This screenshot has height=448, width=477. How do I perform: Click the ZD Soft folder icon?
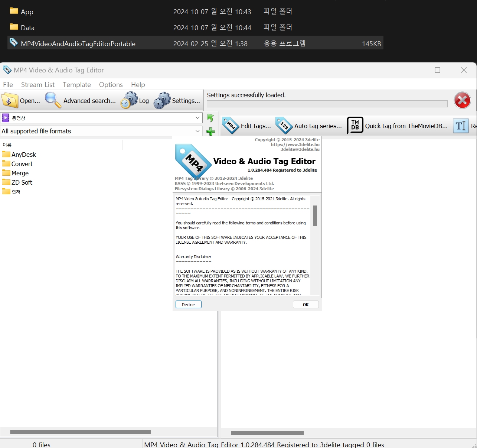(x=6, y=182)
